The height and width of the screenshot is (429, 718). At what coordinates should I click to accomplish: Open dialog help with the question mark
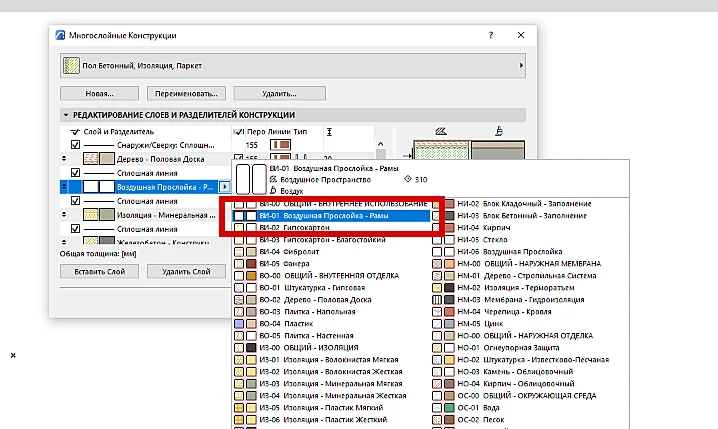coord(491,35)
